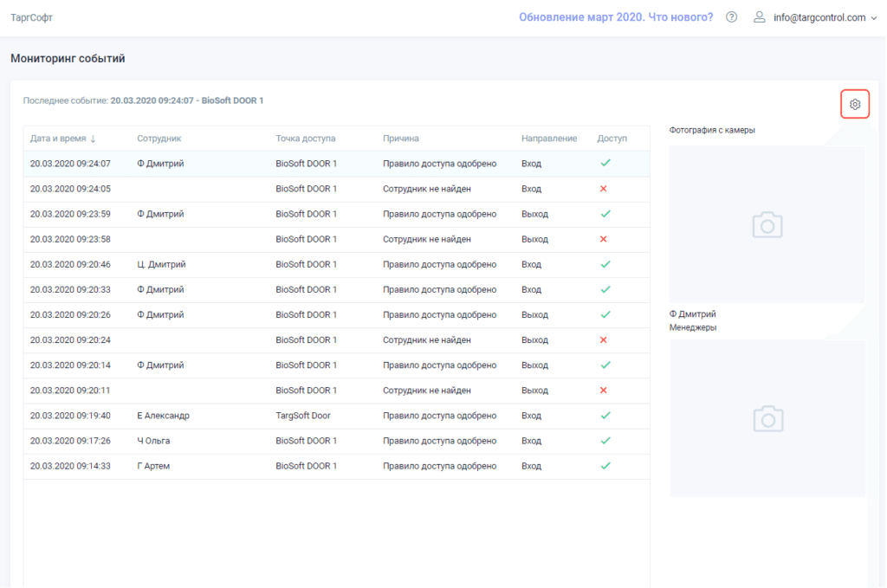Click the Сотрудник column header
887x588 pixels.
click(x=159, y=139)
